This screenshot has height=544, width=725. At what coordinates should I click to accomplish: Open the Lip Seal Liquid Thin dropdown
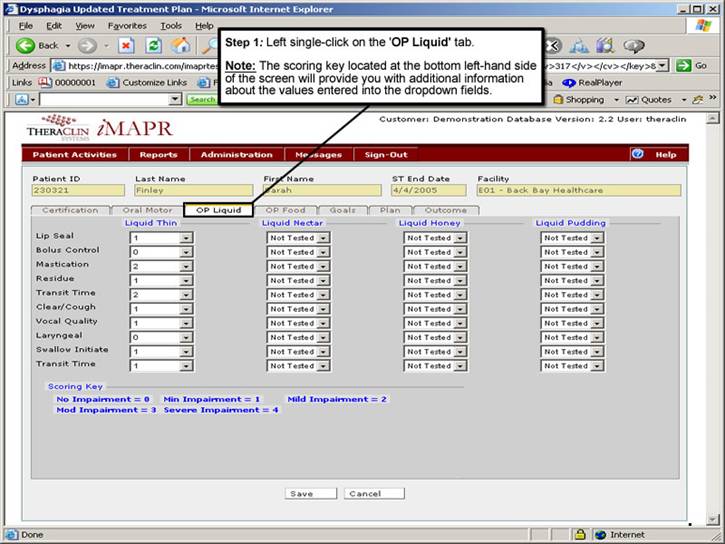185,238
